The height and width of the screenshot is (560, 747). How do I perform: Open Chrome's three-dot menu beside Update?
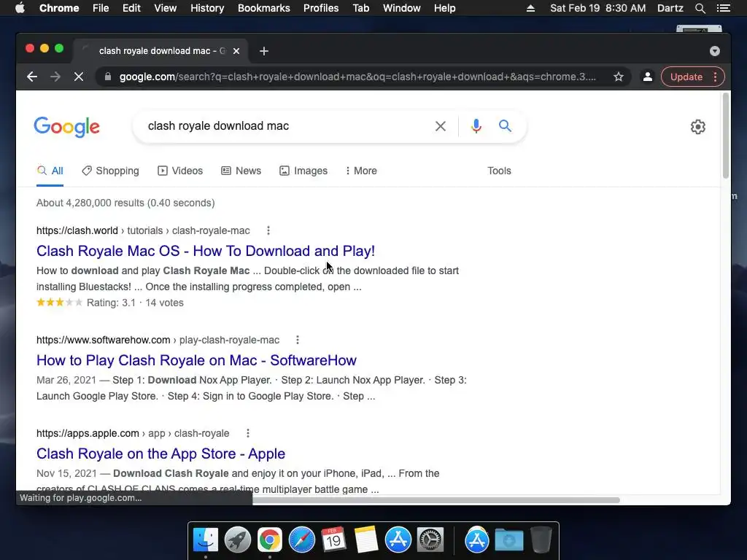715,77
